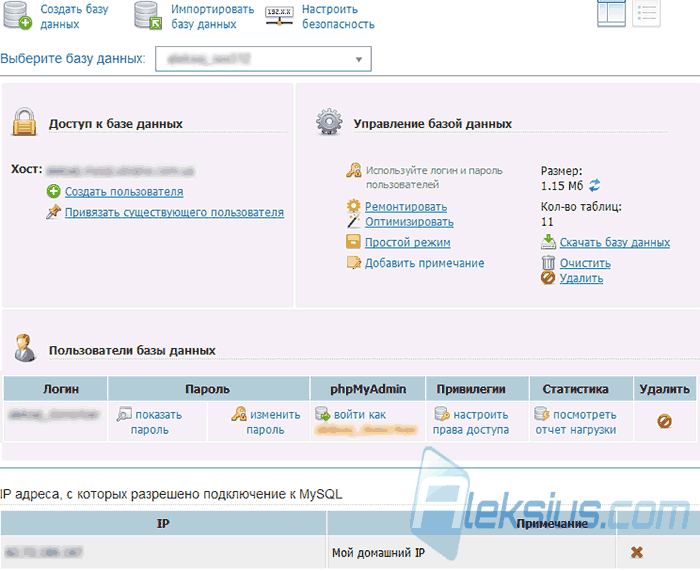The height and width of the screenshot is (571, 700).
Task: Click the create database icon with green plus
Action: click(x=18, y=16)
